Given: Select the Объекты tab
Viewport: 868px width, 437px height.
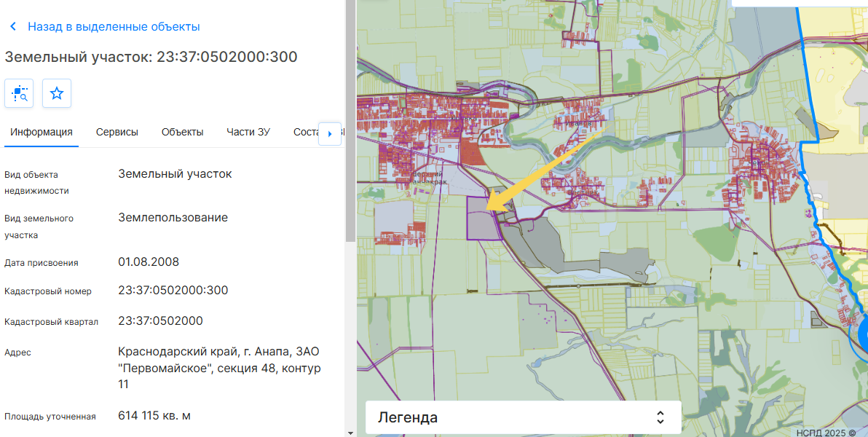Looking at the screenshot, I should (182, 132).
